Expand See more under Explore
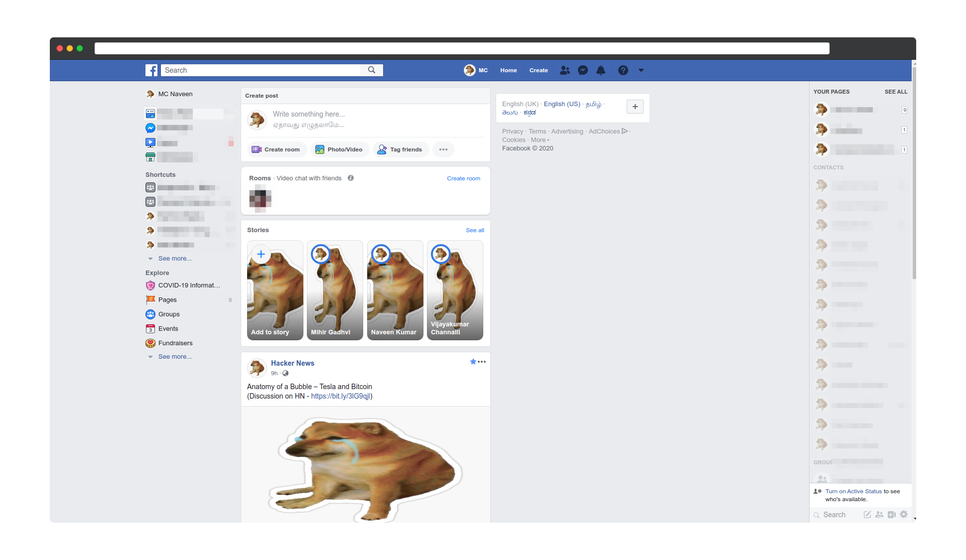Viewport: 966px width, 560px height. click(174, 356)
